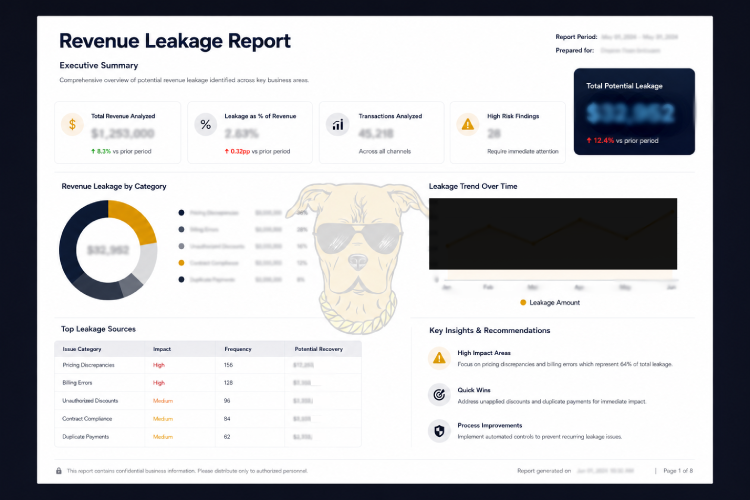This screenshot has width=750, height=500.
Task: Click the orange segment of the donut chart
Action: click(135, 219)
